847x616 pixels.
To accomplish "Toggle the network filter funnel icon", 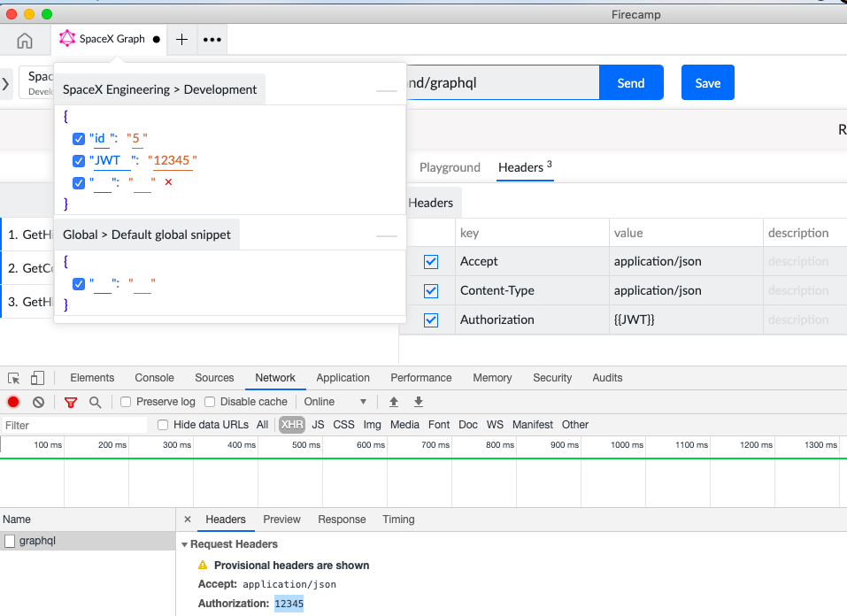I will [x=71, y=402].
